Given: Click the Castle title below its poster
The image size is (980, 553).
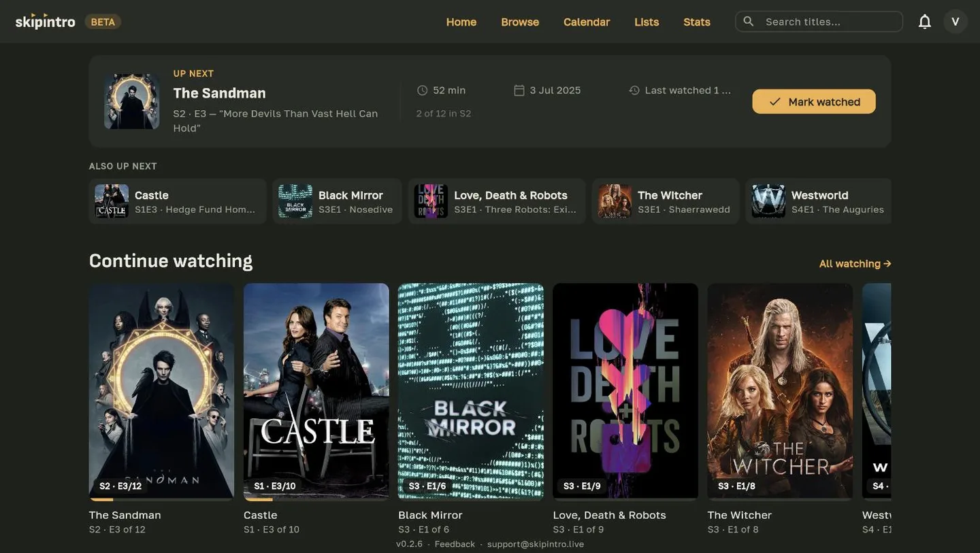Looking at the screenshot, I should pos(261,515).
